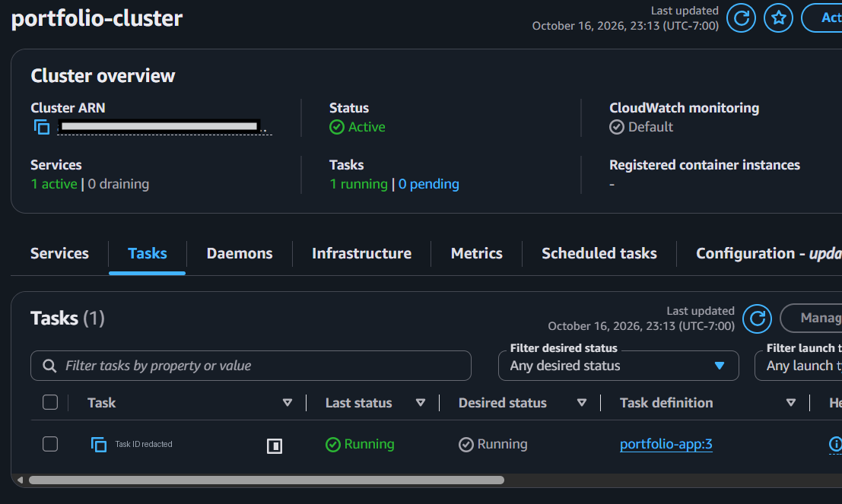Click the green Active status check icon
Screen dimensions: 842x504
tap(337, 127)
